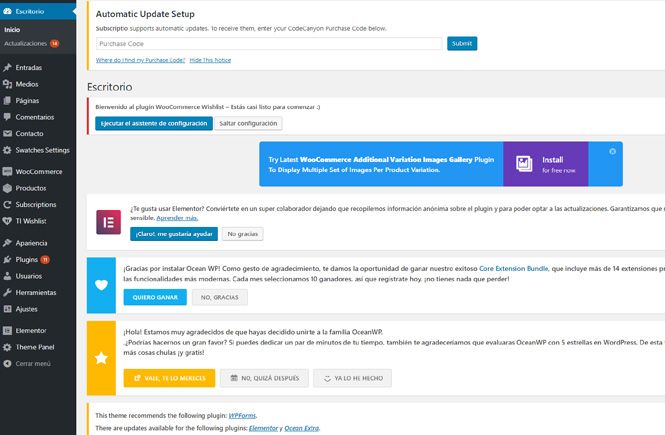
Task: Click the Purchase Code input field
Action: point(269,44)
